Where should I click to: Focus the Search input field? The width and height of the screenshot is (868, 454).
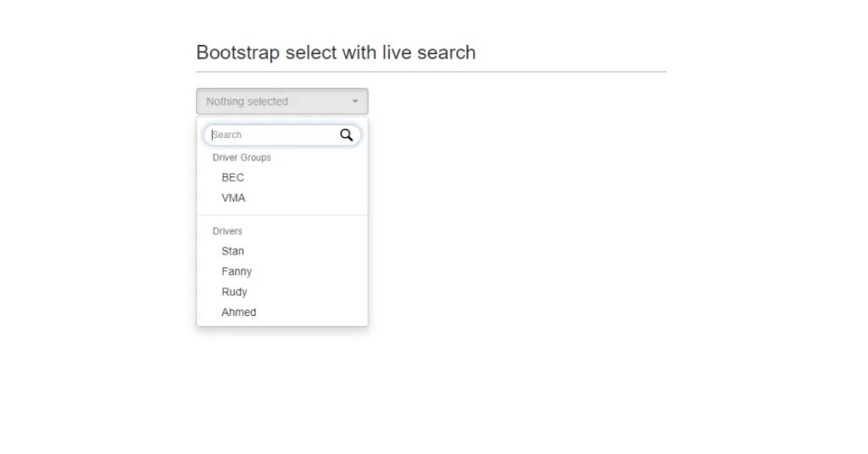(281, 135)
